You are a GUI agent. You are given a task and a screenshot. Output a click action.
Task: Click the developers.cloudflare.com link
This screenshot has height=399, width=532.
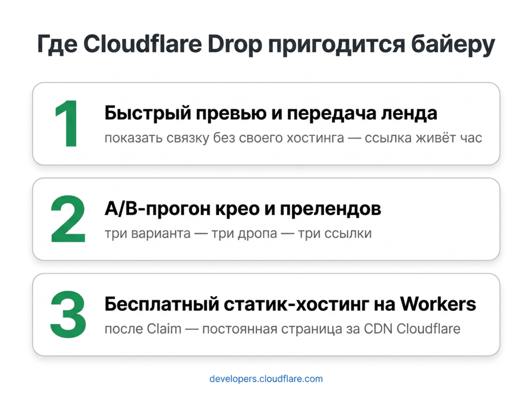pos(266,379)
